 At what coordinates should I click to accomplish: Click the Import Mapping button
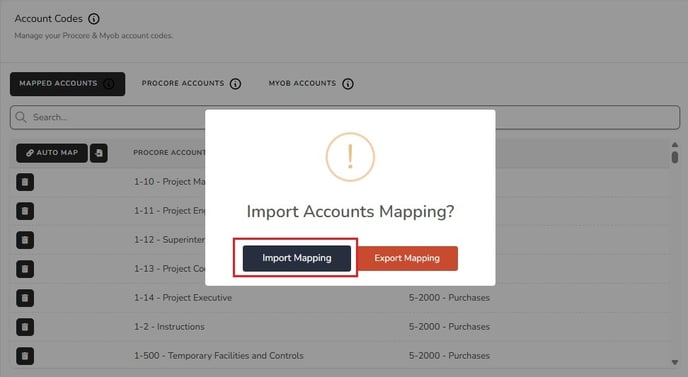tap(297, 258)
